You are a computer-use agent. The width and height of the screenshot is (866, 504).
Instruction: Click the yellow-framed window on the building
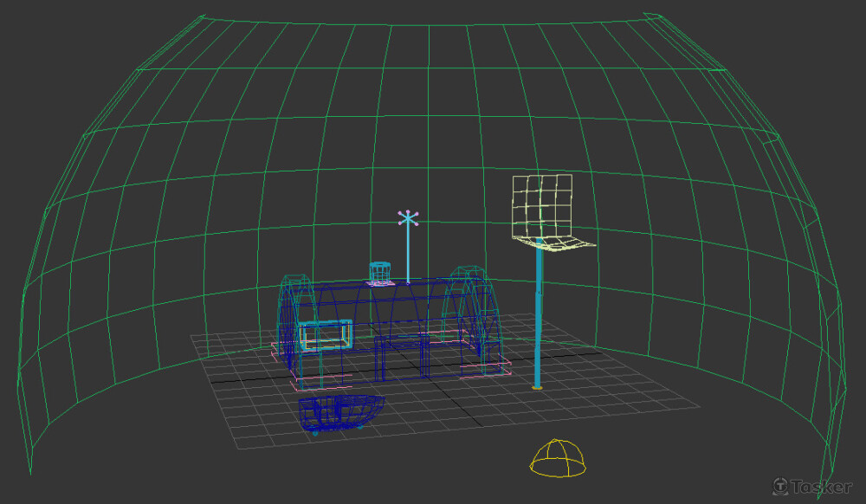pyautogui.click(x=326, y=334)
